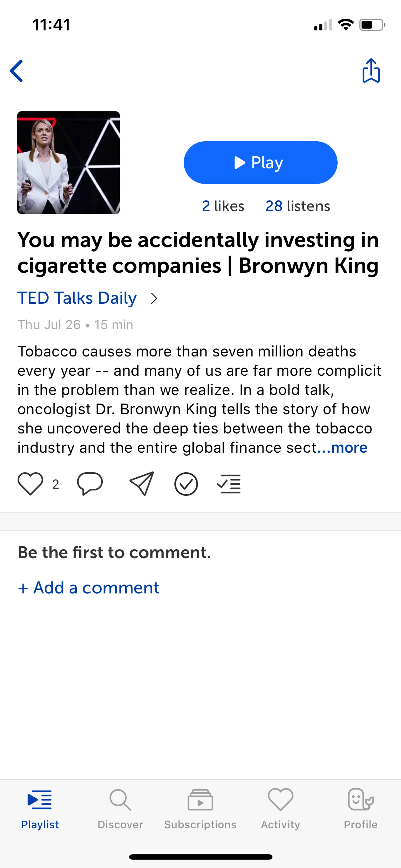View the 28 listens list

click(x=298, y=206)
